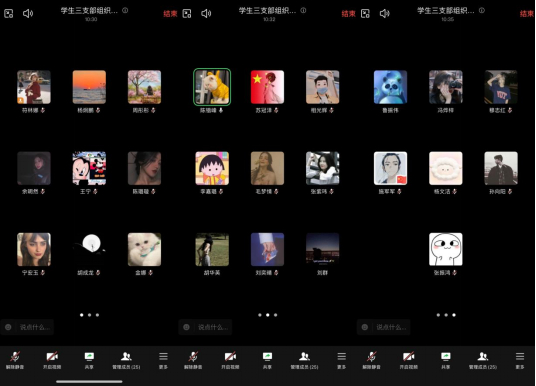536x386 pixels.
Task: Open meeting info icon beside middle screen title
Action: tap(303, 11)
